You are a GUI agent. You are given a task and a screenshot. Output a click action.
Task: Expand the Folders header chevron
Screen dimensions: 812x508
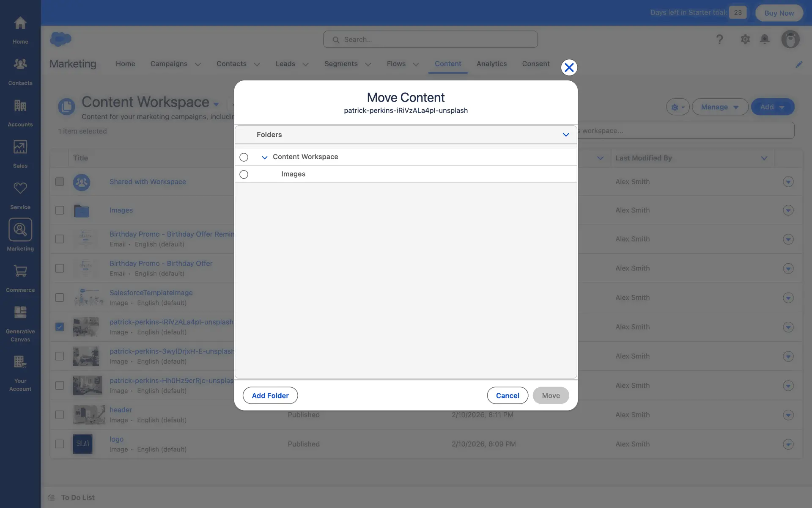[565, 135]
